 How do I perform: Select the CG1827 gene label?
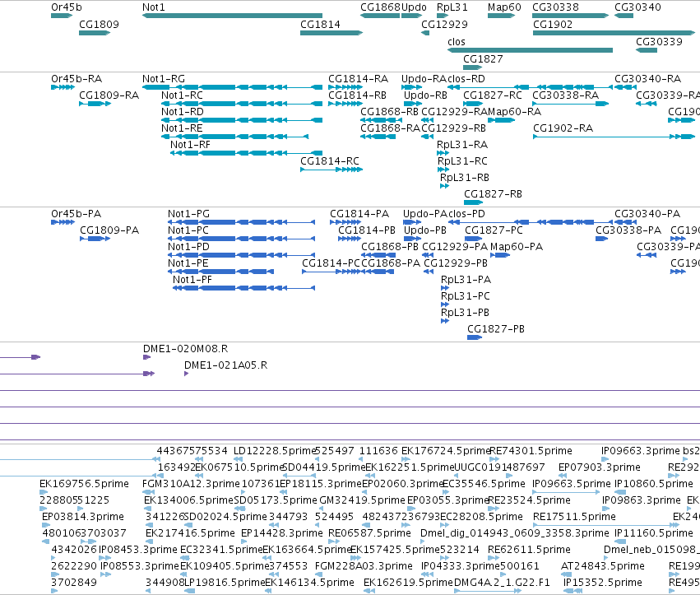tap(483, 59)
